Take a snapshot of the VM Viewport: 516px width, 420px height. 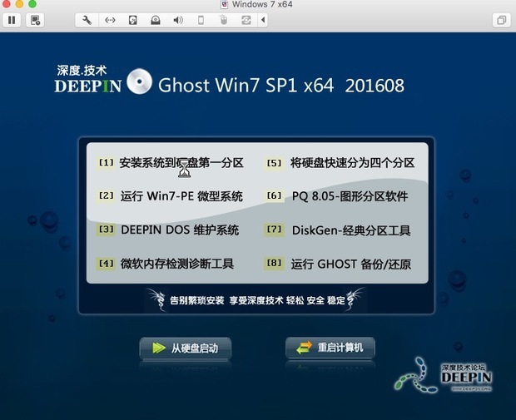point(35,21)
